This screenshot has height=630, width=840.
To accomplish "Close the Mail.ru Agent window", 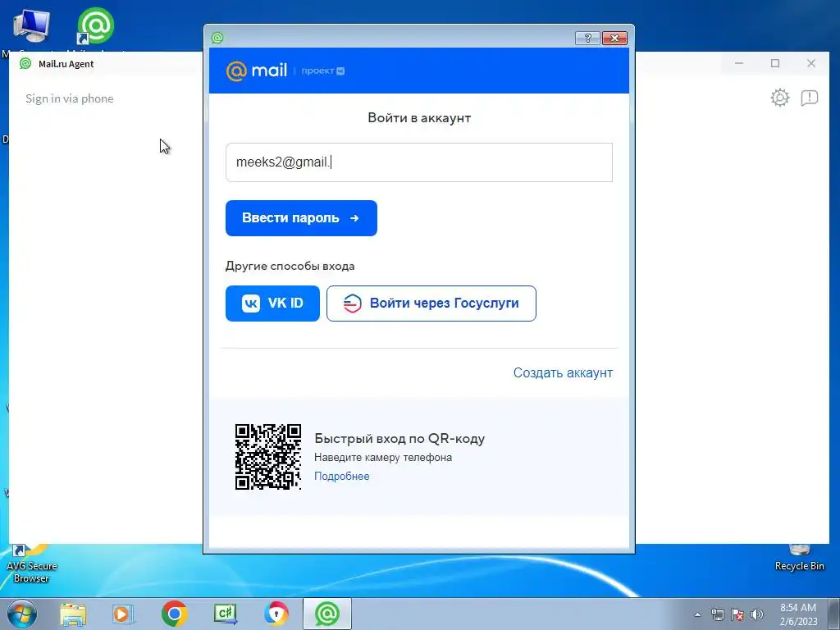I will coord(811,63).
